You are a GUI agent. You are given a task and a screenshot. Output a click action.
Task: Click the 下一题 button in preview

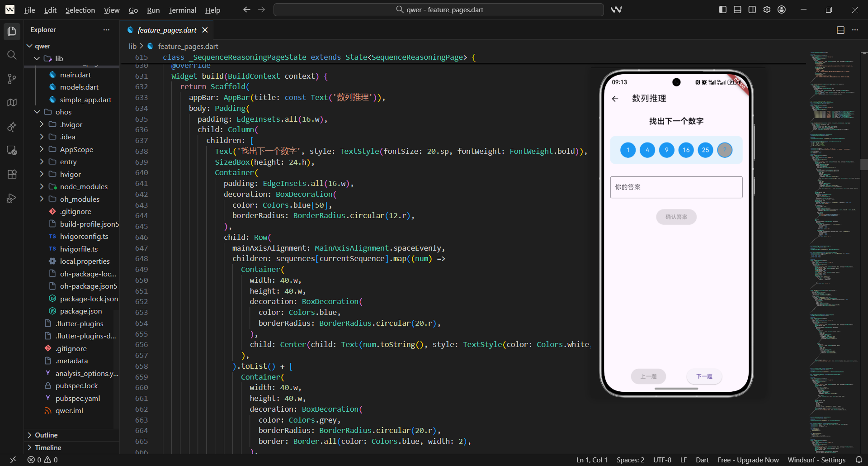[704, 376]
